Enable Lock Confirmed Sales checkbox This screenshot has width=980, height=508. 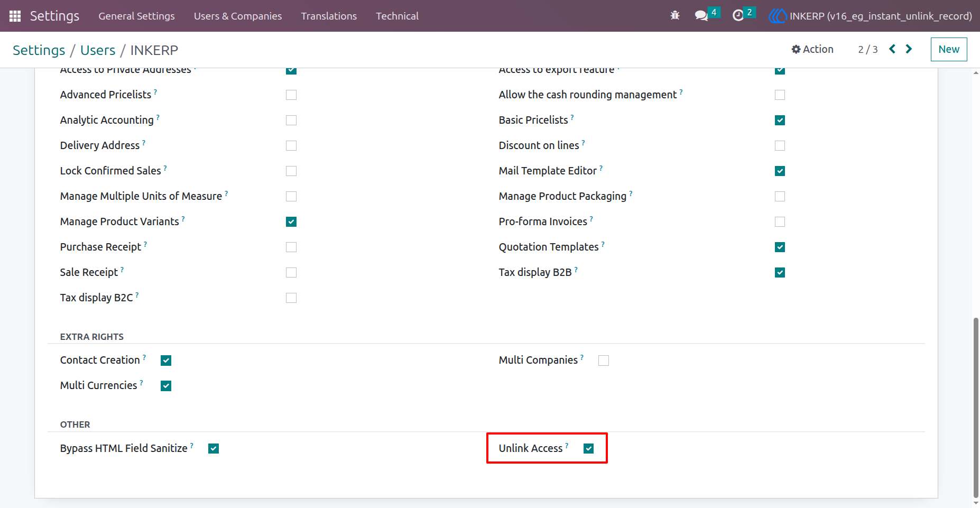pos(291,171)
